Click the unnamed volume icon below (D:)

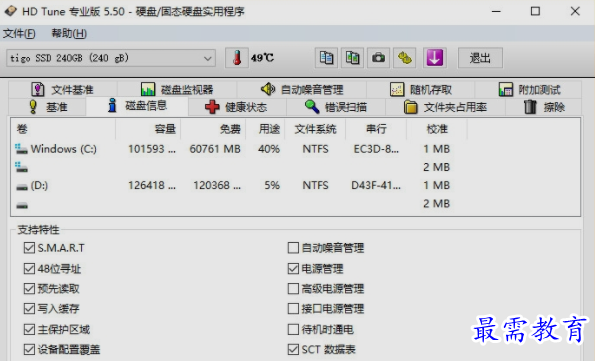point(22,205)
